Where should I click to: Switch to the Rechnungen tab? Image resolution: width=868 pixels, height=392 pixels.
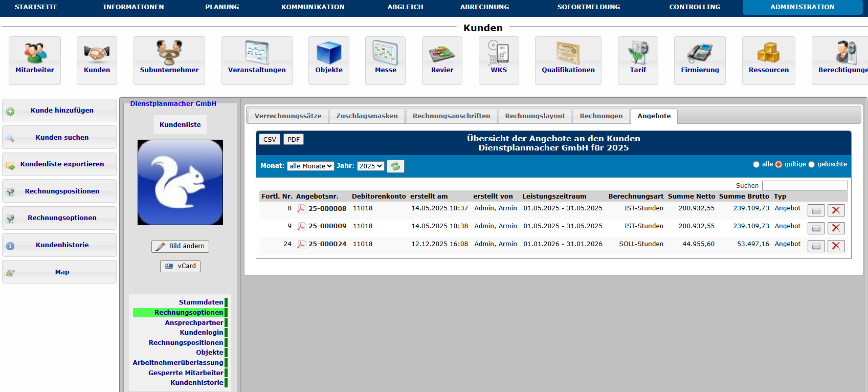click(601, 116)
